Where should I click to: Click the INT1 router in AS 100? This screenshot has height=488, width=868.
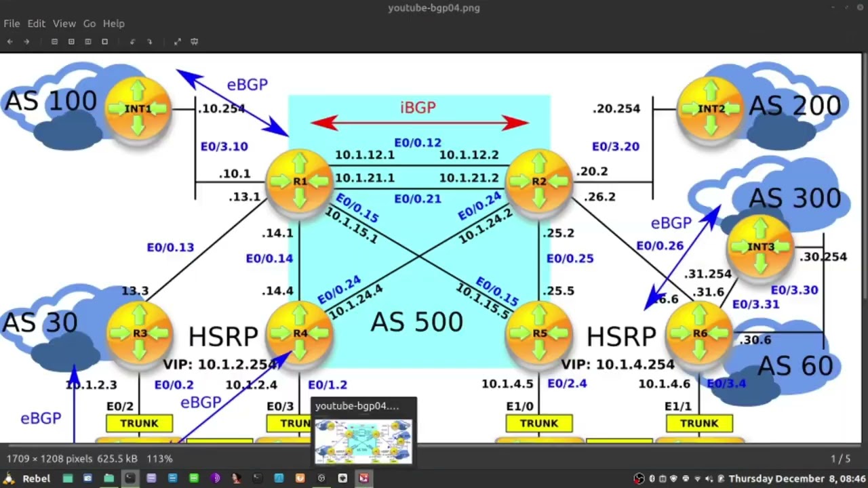[x=138, y=108]
